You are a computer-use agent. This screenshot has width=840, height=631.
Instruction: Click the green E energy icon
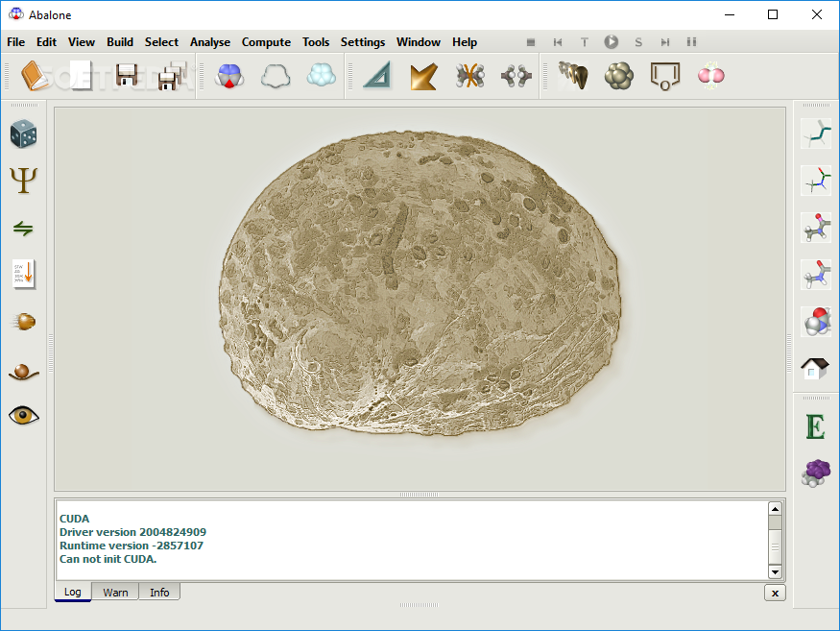click(x=815, y=426)
